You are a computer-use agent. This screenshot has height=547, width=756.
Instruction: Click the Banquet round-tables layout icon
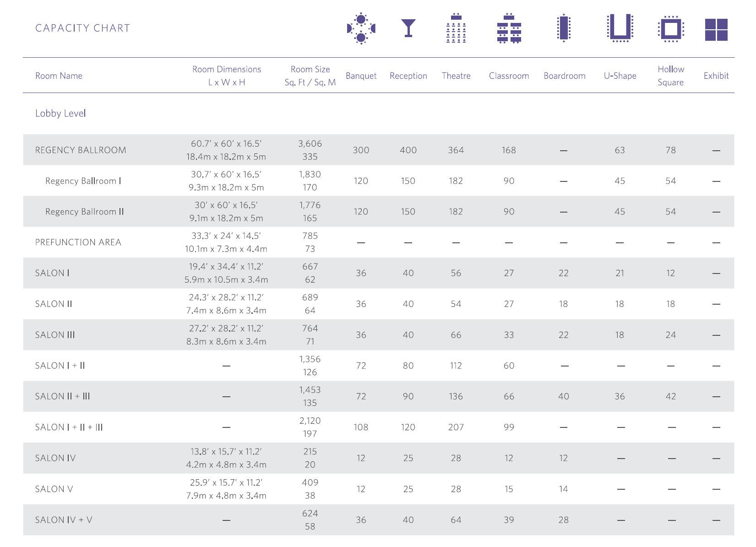pyautogui.click(x=361, y=28)
